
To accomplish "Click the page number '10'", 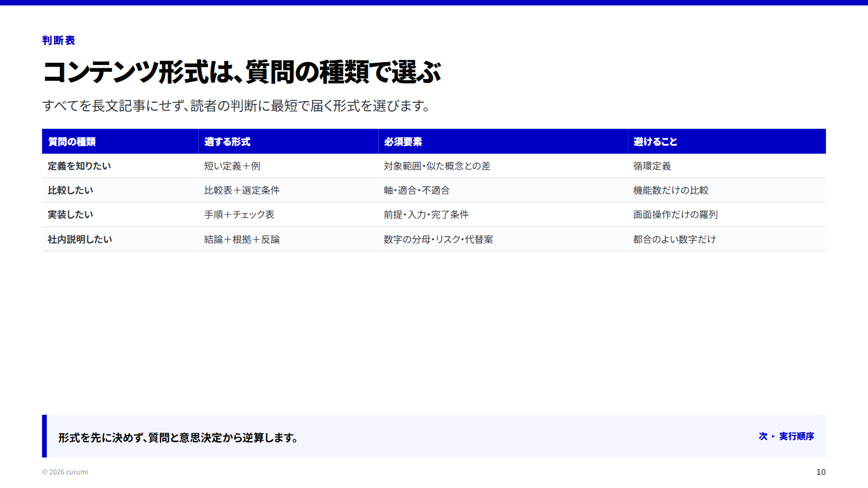I will click(821, 472).
